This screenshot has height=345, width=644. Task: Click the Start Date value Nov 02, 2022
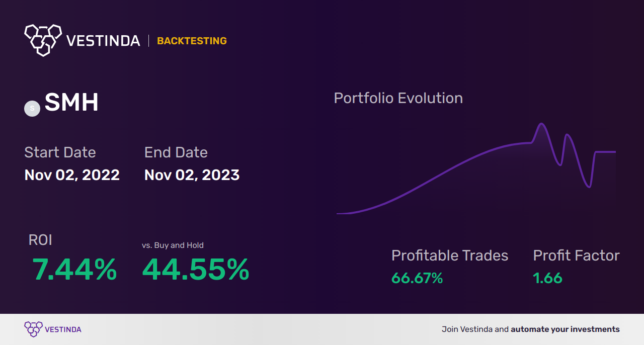coord(72,175)
